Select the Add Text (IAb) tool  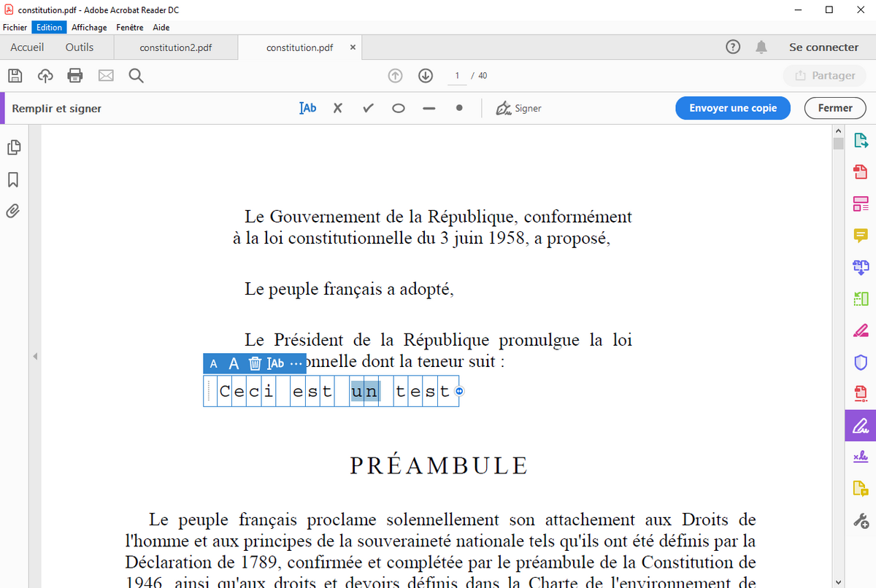pyautogui.click(x=308, y=108)
